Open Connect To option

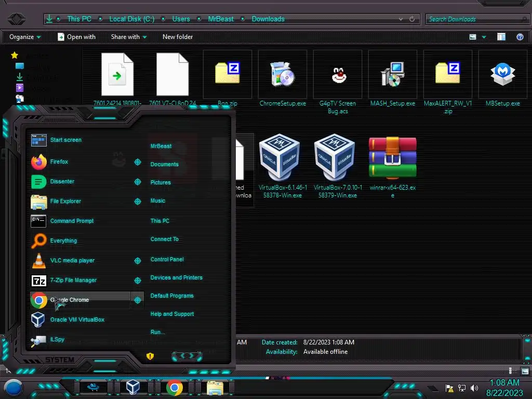[x=165, y=239]
